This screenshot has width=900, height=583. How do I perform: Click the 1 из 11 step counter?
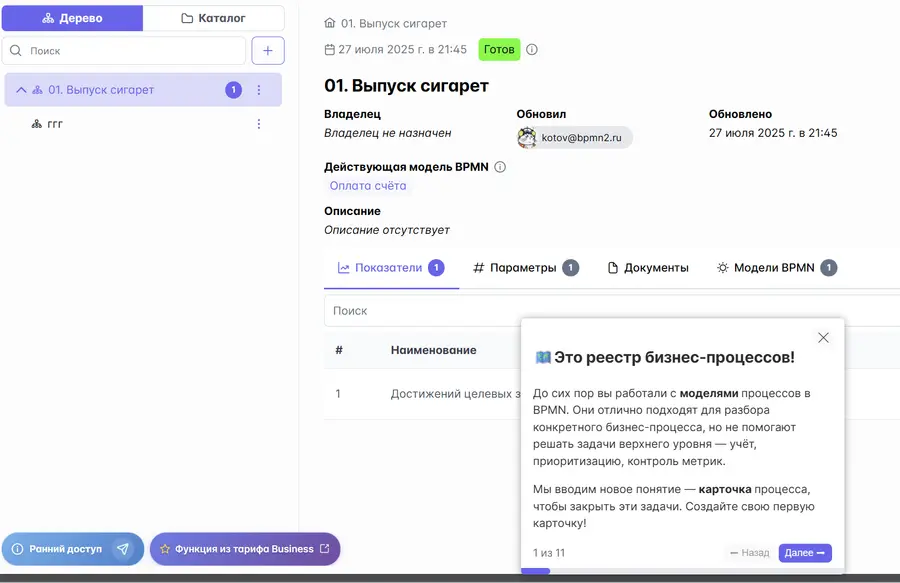pyautogui.click(x=549, y=553)
